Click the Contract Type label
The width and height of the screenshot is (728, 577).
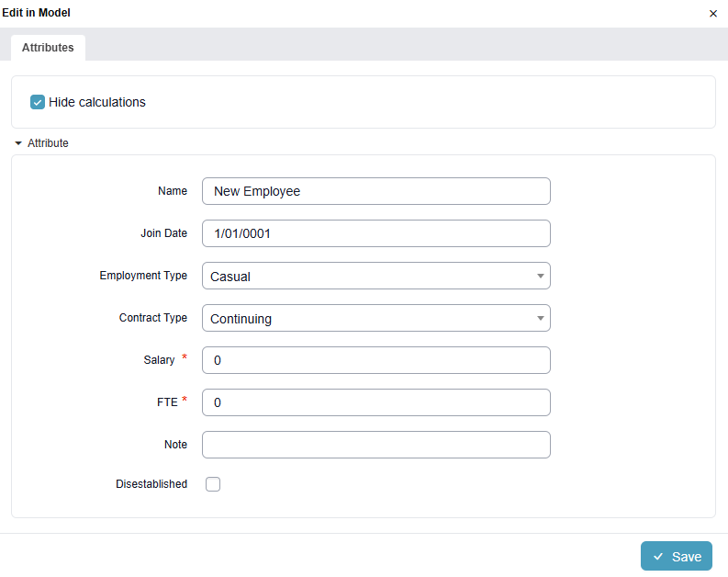click(153, 318)
